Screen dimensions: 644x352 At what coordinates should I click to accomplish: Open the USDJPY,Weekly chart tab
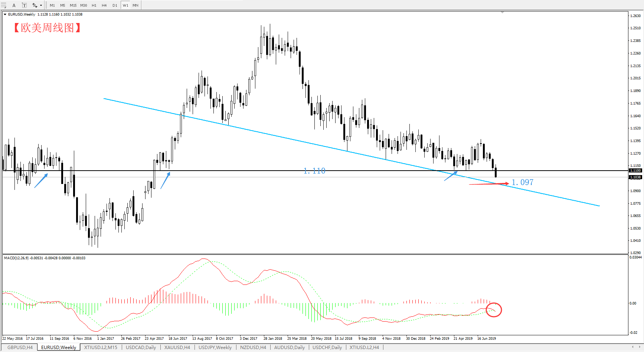point(215,348)
